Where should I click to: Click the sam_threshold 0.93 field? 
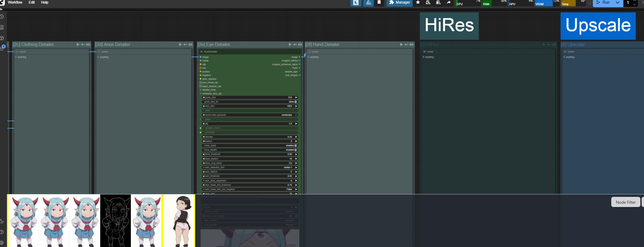pyautogui.click(x=250, y=176)
